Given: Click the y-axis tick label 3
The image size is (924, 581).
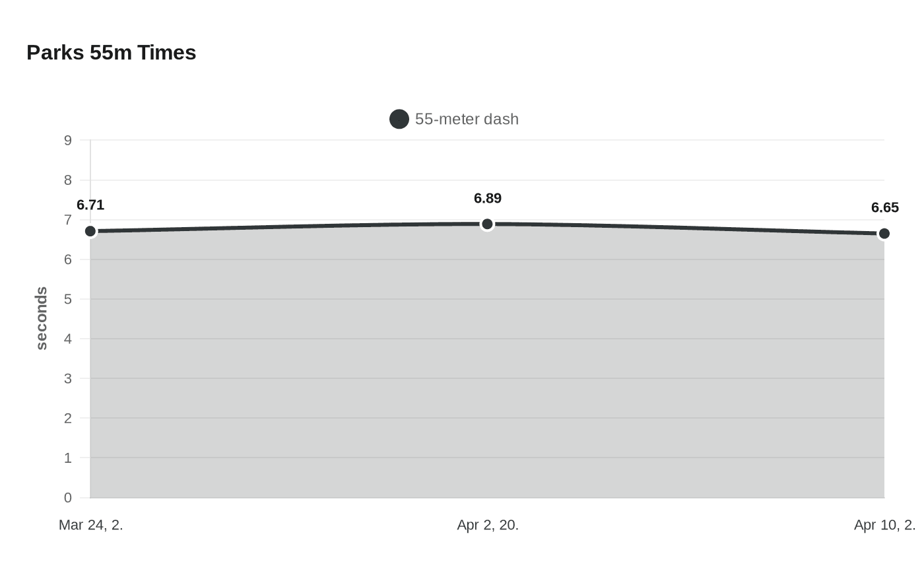Looking at the screenshot, I should [x=68, y=379].
